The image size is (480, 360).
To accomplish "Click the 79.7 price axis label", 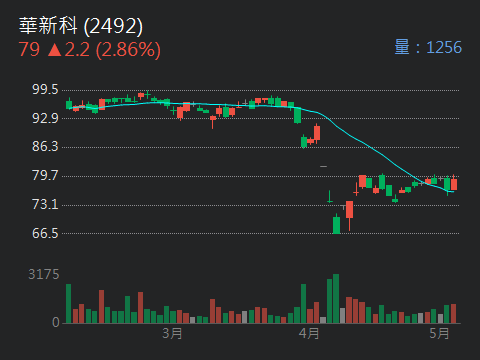I will click(x=45, y=175).
